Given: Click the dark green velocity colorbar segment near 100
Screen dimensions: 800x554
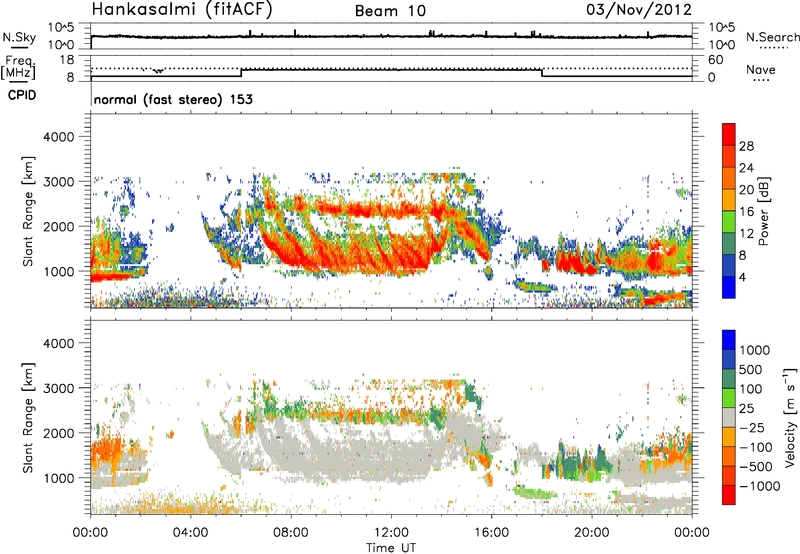Looking at the screenshot, I should tap(729, 379).
